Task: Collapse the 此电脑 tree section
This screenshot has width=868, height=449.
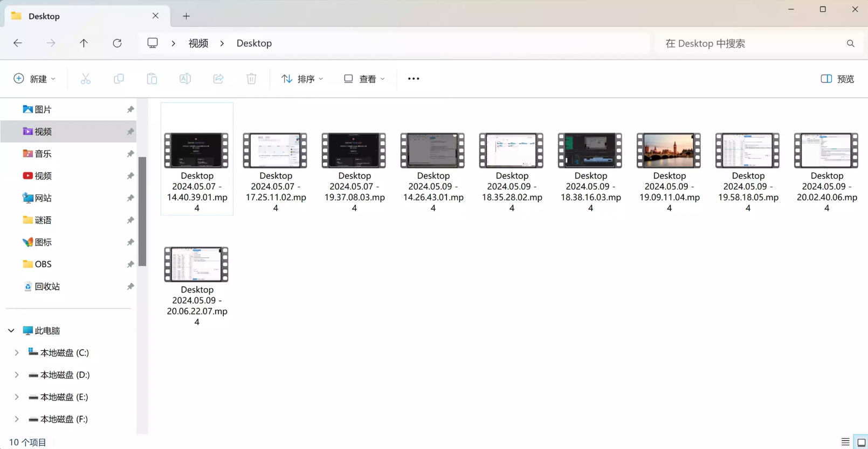Action: point(11,330)
